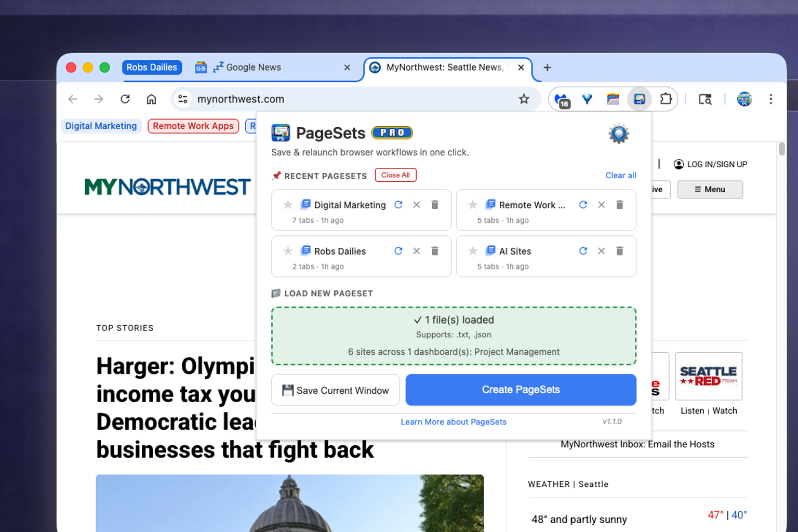Screen dimensions: 798x532
Task: Open the Digital Marketing bookmark group
Action: click(101, 126)
